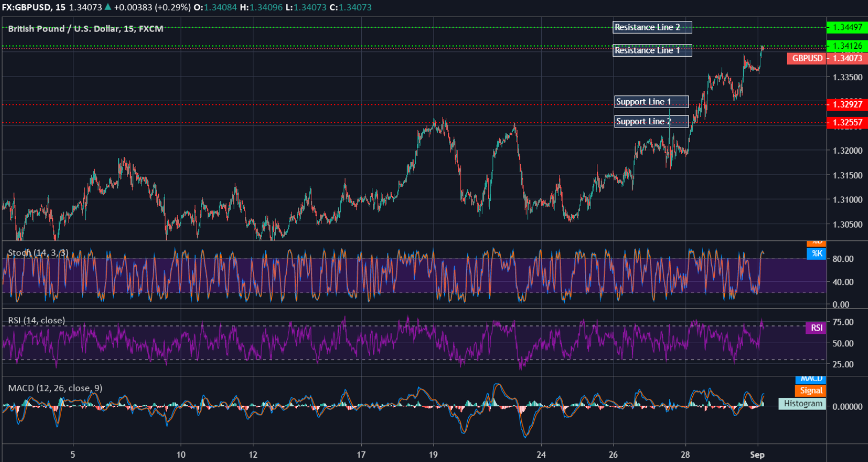Open the MACD (12, 26, close, 9) legend
The image size is (868, 462).
(55, 388)
